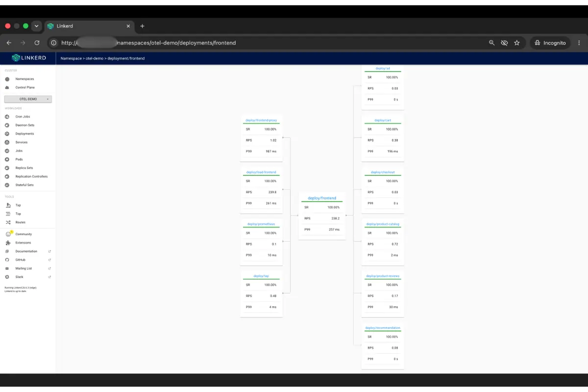
Task: Click 'Running Linkerd 26.6.3 (edge)' text
Action: [x=21, y=288]
